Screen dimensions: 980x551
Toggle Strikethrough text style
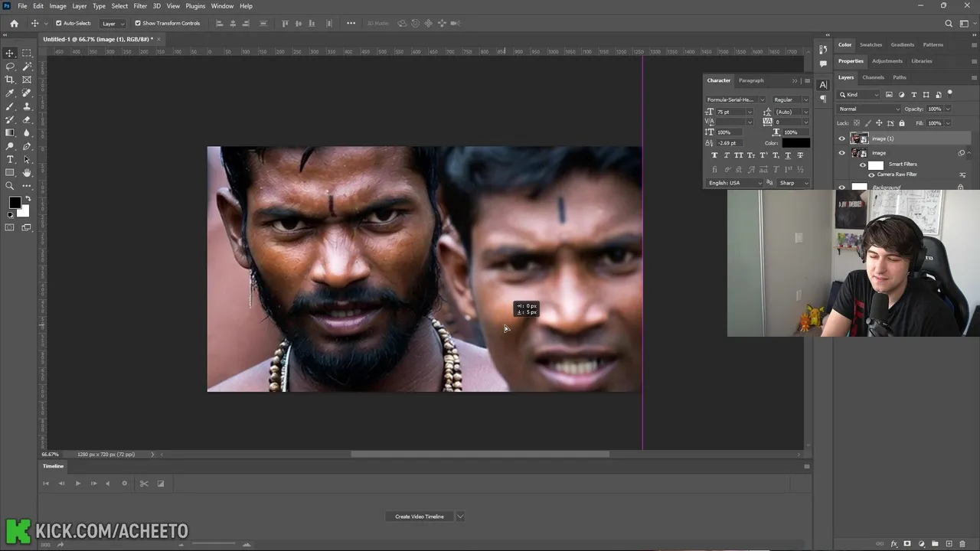(799, 155)
